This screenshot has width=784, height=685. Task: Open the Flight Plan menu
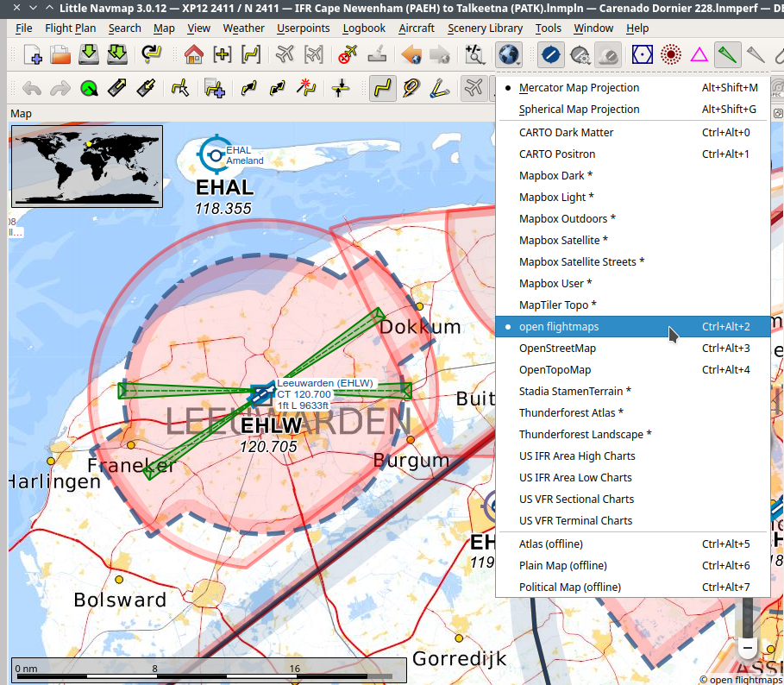pos(71,28)
